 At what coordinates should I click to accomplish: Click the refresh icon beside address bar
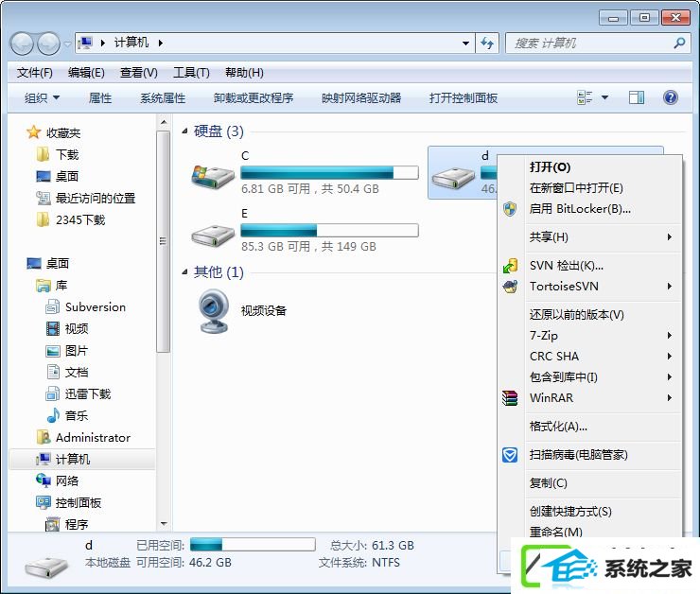pos(487,44)
